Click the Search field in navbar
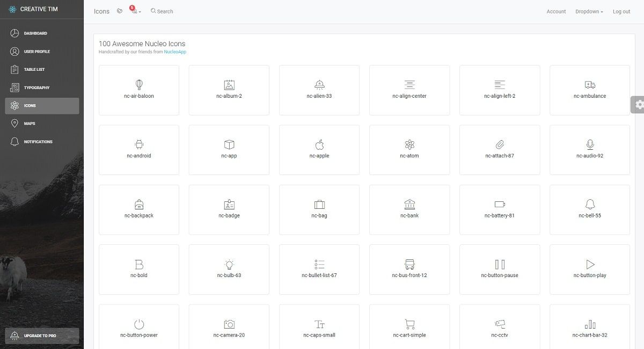Screen dimensions: 644x349 click(x=165, y=11)
